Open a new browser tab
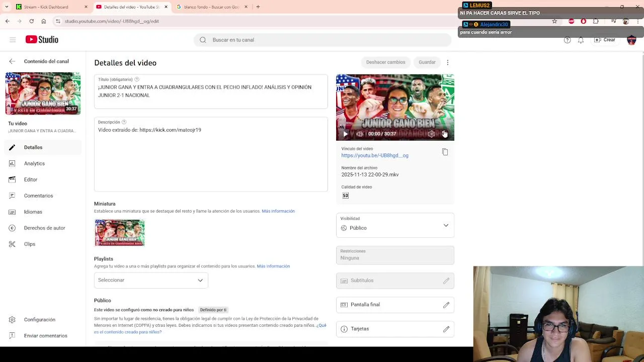The width and height of the screenshot is (644, 362). pyautogui.click(x=258, y=7)
